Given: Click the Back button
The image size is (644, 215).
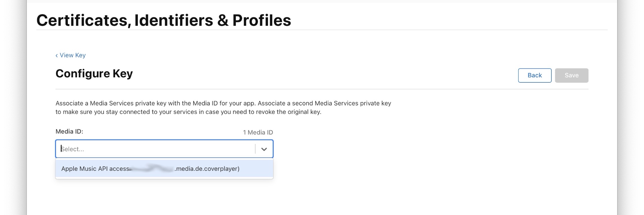Looking at the screenshot, I should tap(534, 75).
